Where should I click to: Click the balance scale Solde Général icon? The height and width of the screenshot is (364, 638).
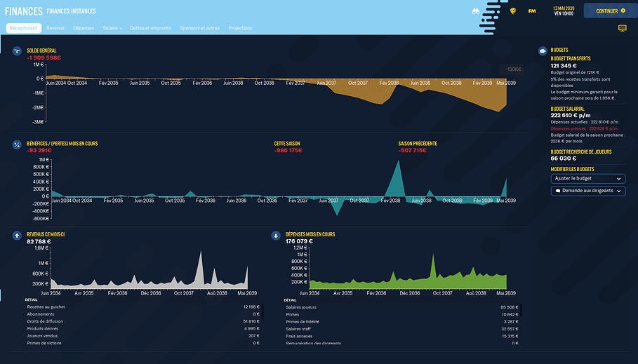[x=17, y=50]
